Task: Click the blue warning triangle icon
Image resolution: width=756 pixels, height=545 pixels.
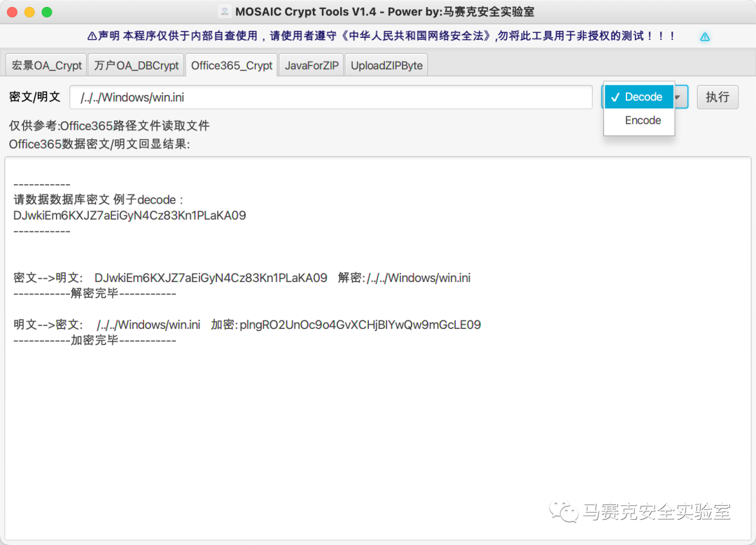Action: pyautogui.click(x=705, y=36)
